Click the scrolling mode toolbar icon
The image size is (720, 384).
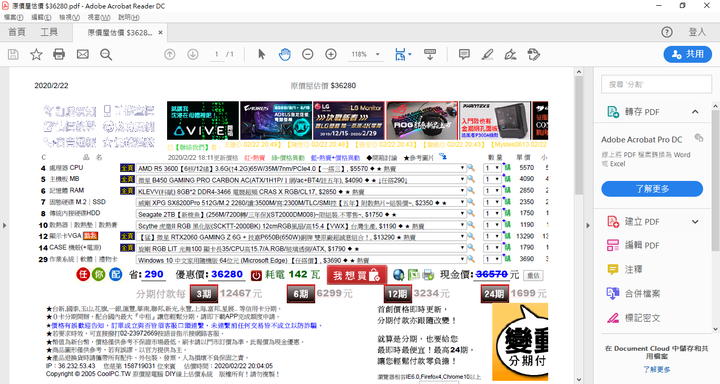point(430,54)
